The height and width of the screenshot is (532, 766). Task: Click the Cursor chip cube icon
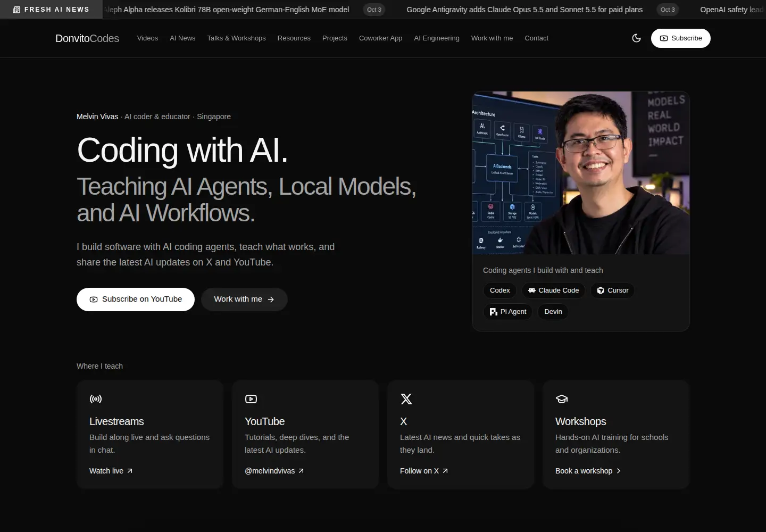(x=601, y=290)
